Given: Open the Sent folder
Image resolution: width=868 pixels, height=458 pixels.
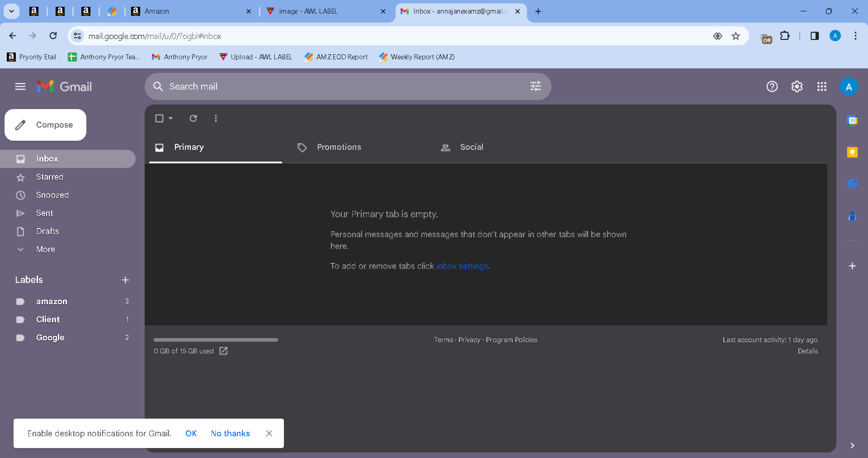Looking at the screenshot, I should 68,213.
